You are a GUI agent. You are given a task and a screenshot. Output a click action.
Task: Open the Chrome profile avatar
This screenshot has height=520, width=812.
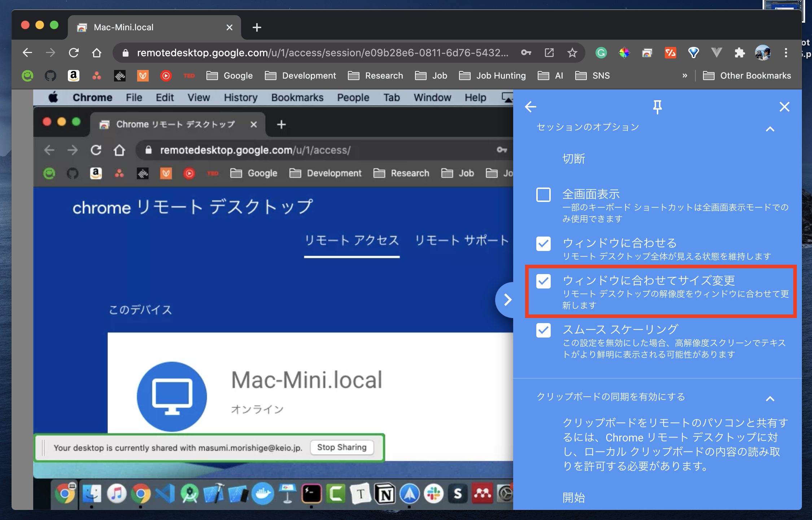click(763, 53)
